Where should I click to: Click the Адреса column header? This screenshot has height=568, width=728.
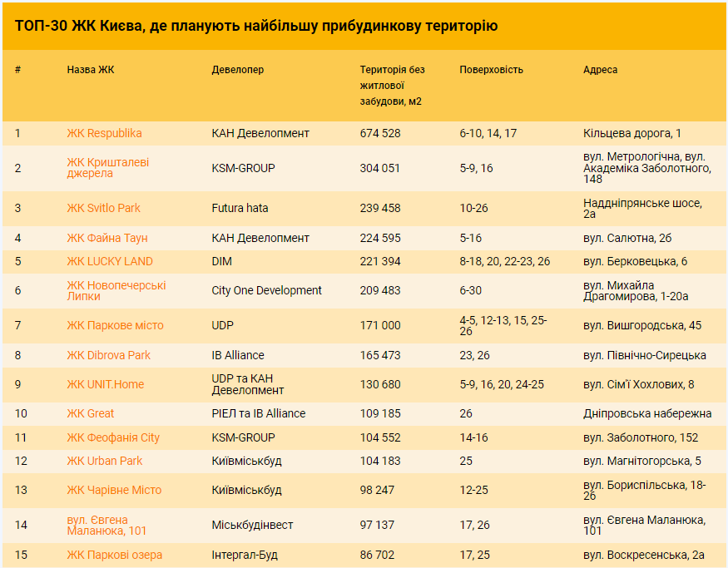(600, 70)
